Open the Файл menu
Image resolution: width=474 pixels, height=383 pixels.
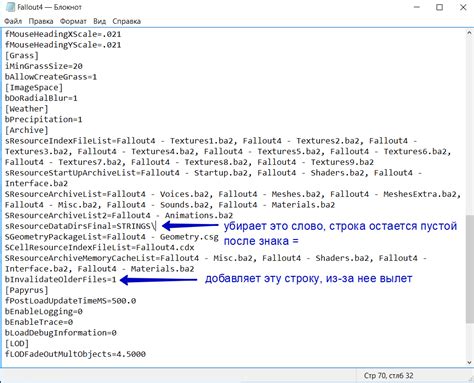13,21
